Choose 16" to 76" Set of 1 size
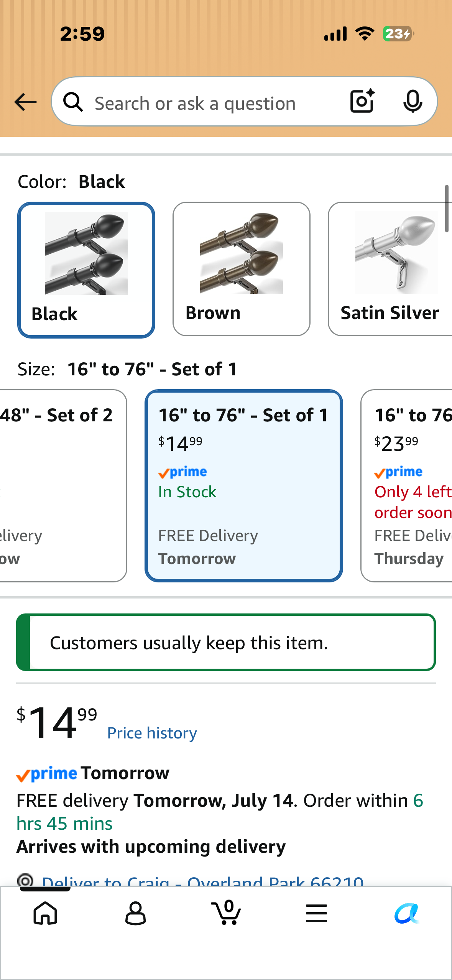Screen dimensions: 452x980 point(244,486)
